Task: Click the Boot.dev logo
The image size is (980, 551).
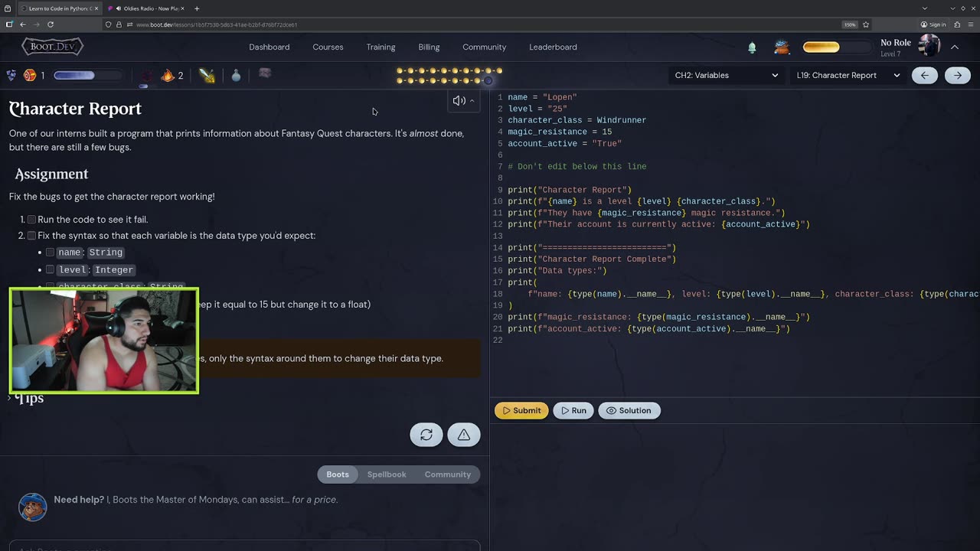Action: tap(52, 47)
